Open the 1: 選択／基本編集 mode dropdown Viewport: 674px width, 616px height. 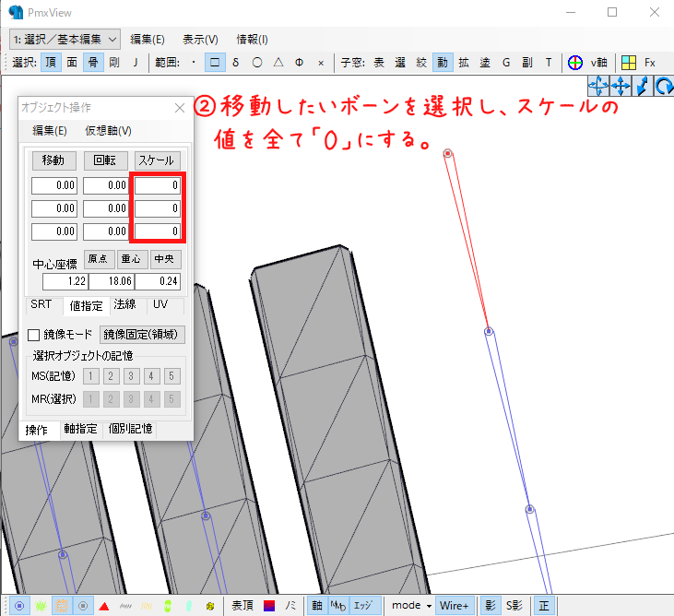65,40
